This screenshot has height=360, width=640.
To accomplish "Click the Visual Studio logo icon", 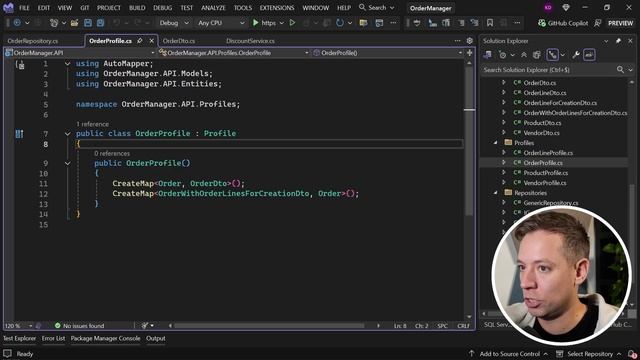I will (8, 7).
